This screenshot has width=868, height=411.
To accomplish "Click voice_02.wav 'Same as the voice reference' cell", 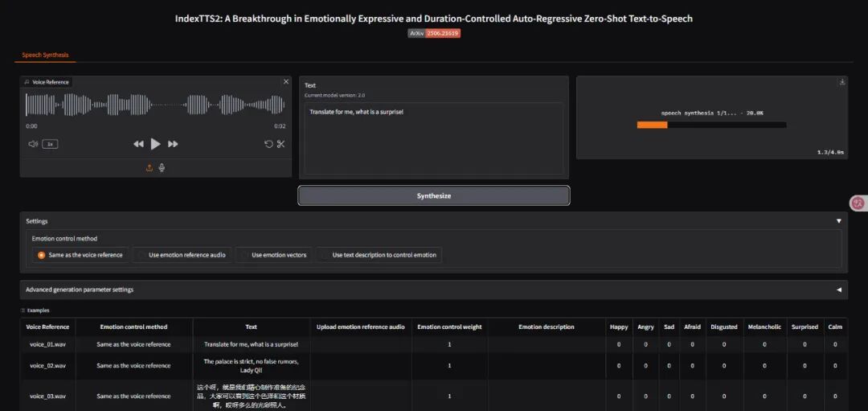I will pos(133,366).
